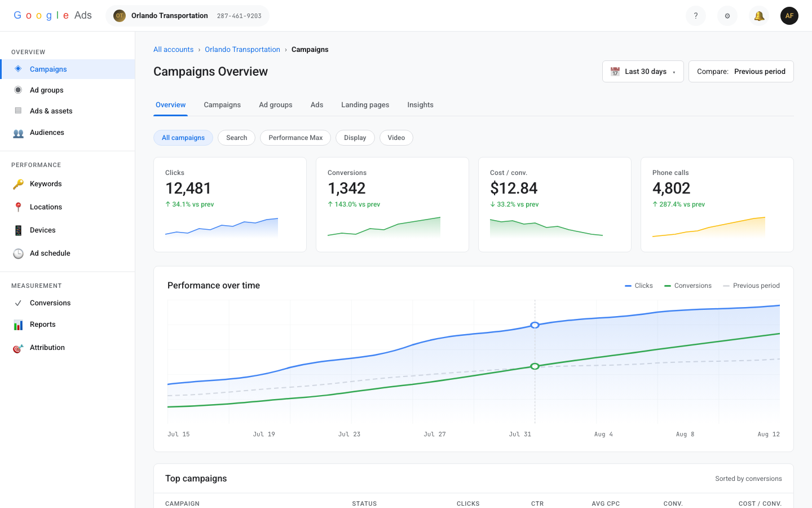The height and width of the screenshot is (508, 812).
Task: Follow the Orlando Transportation breadcrumb link
Action: point(242,50)
